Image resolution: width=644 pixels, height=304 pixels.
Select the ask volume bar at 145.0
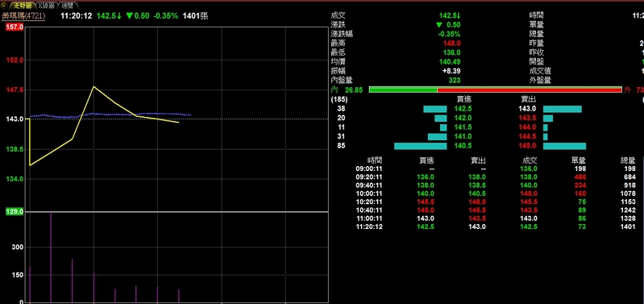click(x=564, y=146)
